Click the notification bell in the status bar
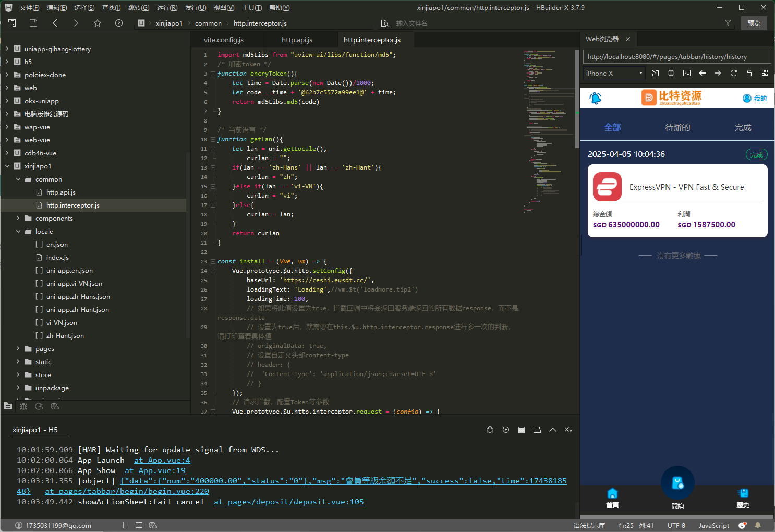This screenshot has height=532, width=775. pos(758,525)
